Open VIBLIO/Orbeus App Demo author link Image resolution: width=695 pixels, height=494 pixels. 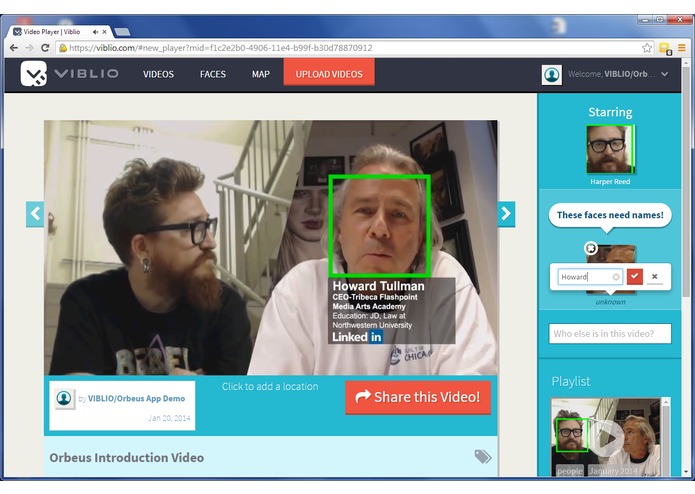(136, 398)
